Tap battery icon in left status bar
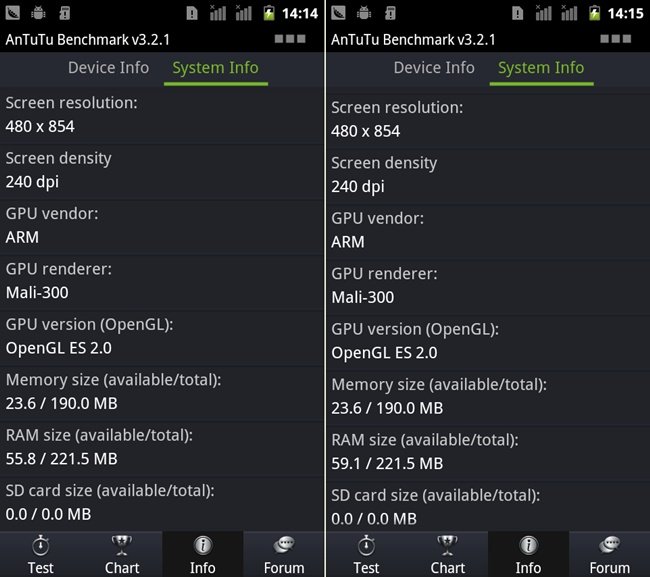Image resolution: width=650 pixels, height=577 pixels. click(x=269, y=13)
